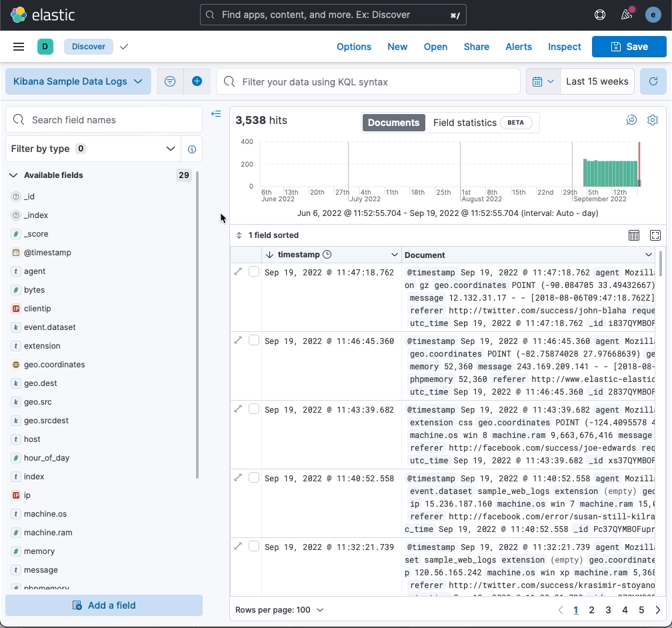Click the Discover breadcrumb

[88, 46]
